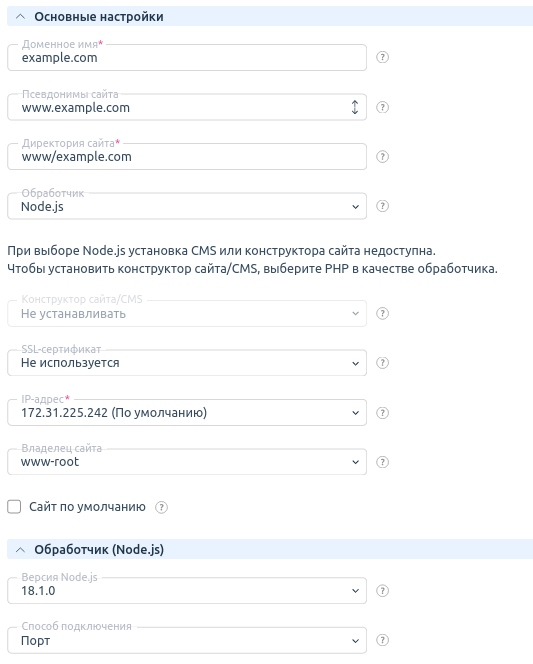Viewport: 533px width, 664px height.
Task: Open help icon for Доменное имя field
Action: [382, 57]
